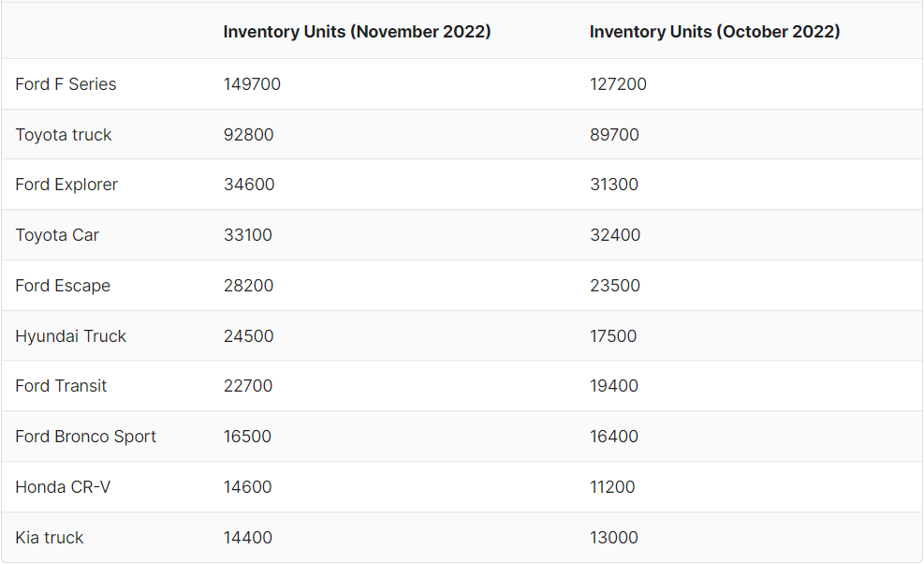This screenshot has width=924, height=564.
Task: Select the 28200 Ford Escape November cell
Action: (x=249, y=286)
